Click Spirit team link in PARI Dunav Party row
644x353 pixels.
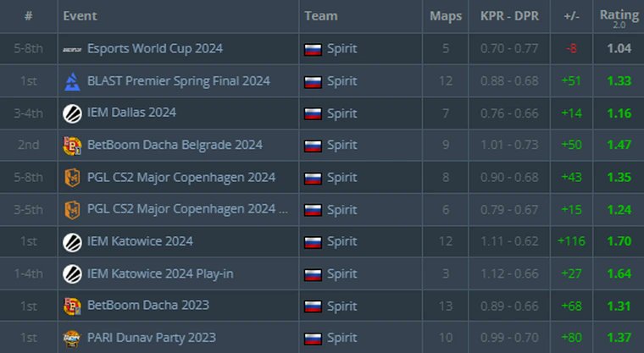(342, 338)
